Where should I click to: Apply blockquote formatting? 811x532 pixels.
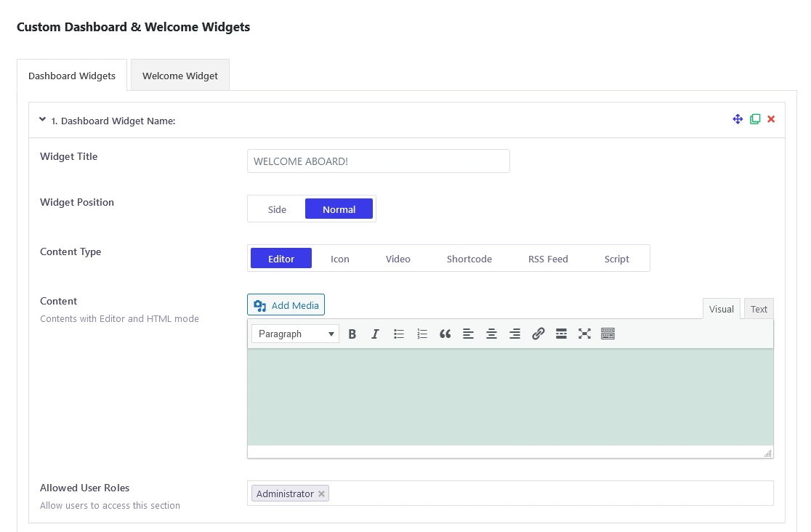click(445, 334)
